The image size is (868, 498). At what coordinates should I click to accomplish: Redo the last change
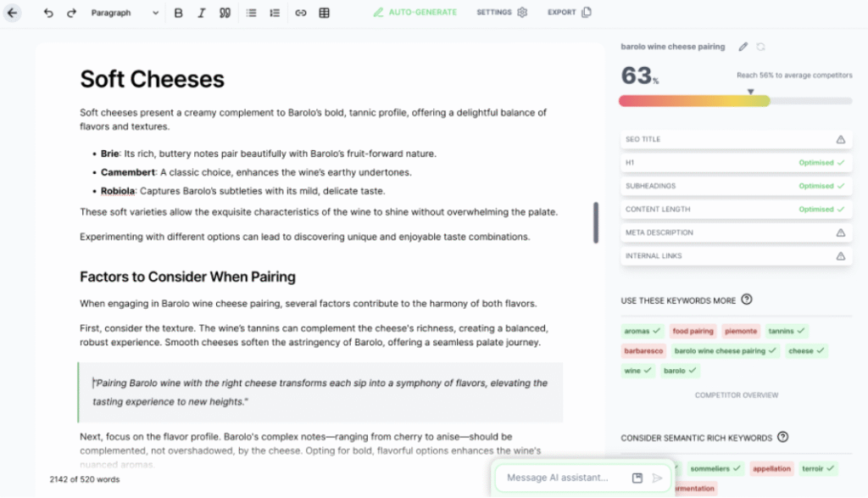coord(70,13)
